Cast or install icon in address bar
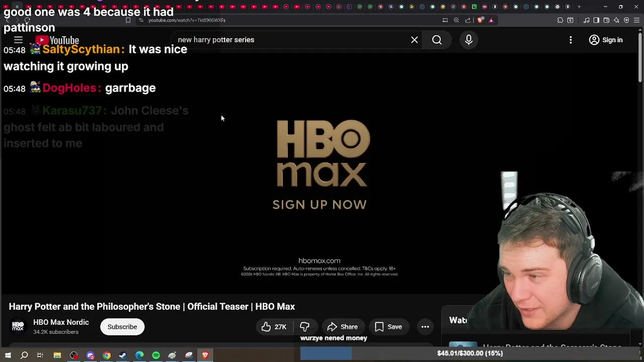The height and width of the screenshot is (362, 644). pyautogui.click(x=445, y=20)
